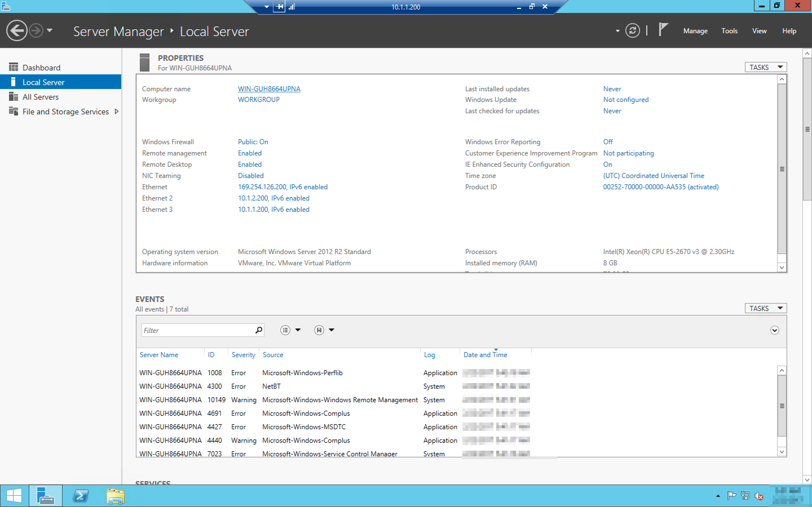Viewport: 812px width, 507px height.
Task: Click the filter search magnifier icon
Action: tap(259, 330)
